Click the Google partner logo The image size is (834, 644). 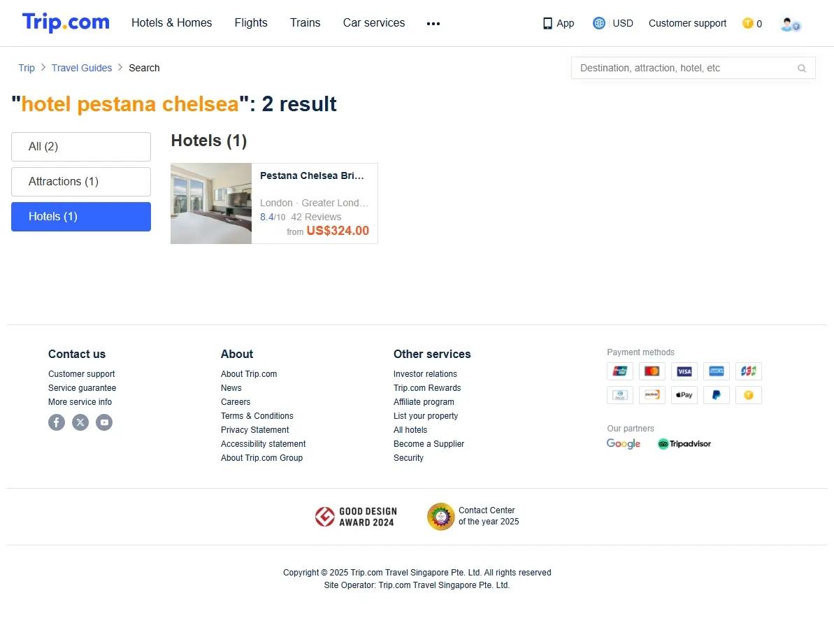[624, 443]
